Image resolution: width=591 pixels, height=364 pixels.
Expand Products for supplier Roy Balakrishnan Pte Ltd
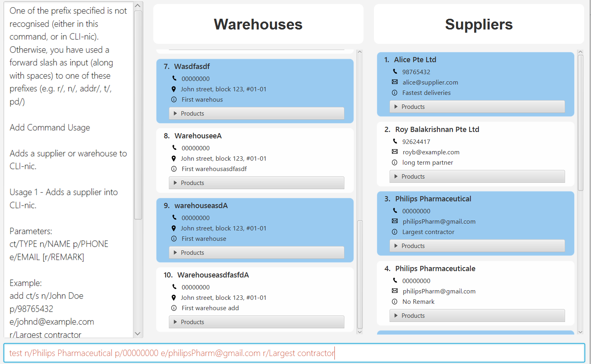477,176
